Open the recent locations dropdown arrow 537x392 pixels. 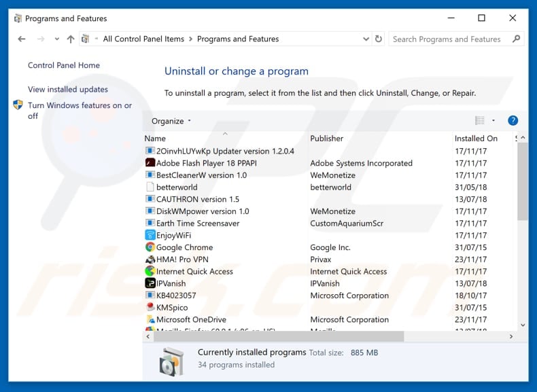[x=57, y=39]
